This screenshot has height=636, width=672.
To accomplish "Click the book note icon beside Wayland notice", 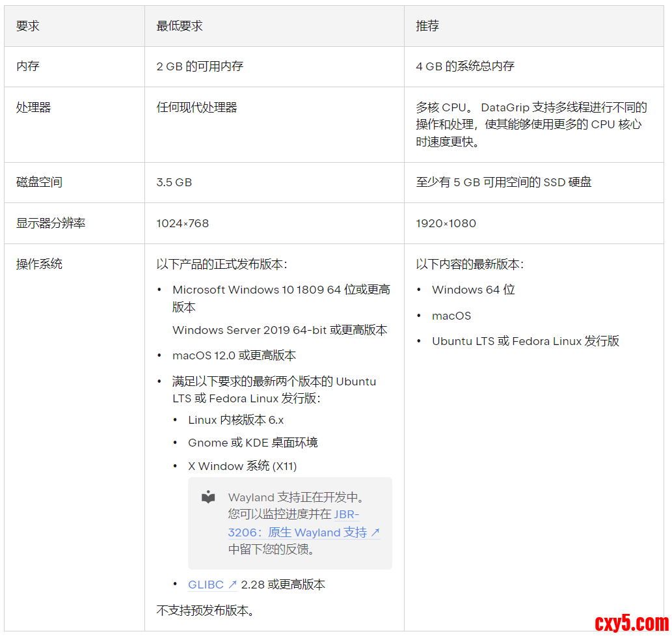I will (208, 497).
